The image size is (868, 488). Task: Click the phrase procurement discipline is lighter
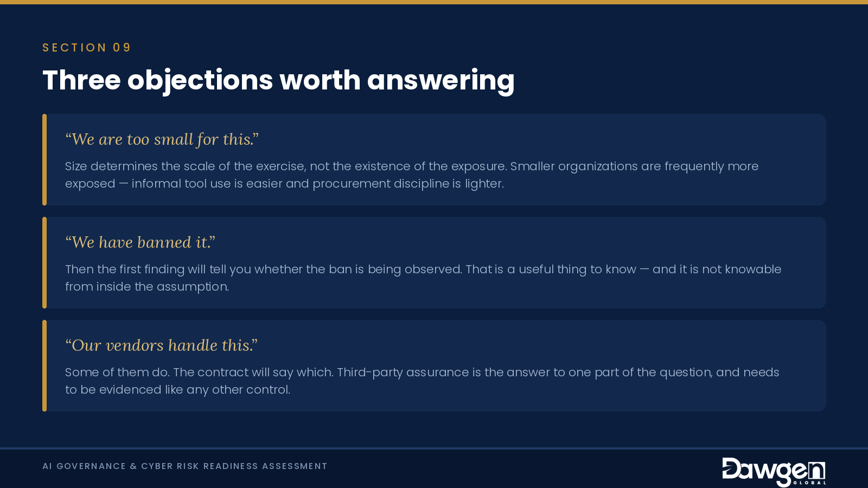408,184
